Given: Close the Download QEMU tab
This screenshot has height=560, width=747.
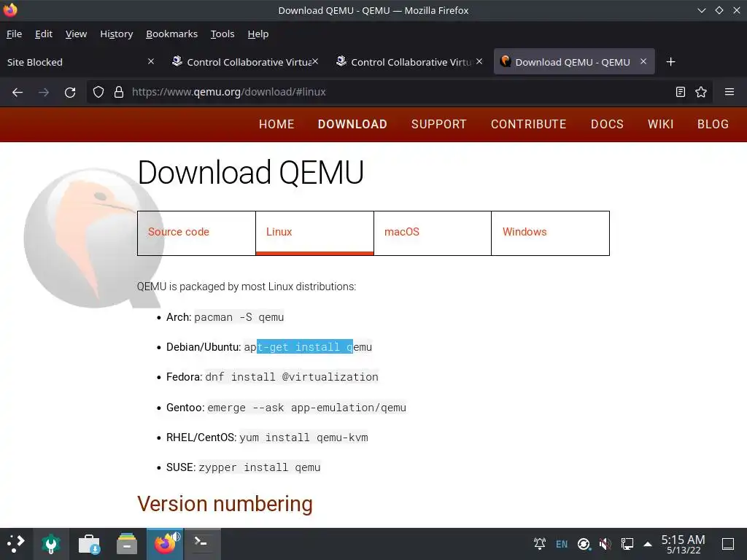Looking at the screenshot, I should (x=643, y=61).
